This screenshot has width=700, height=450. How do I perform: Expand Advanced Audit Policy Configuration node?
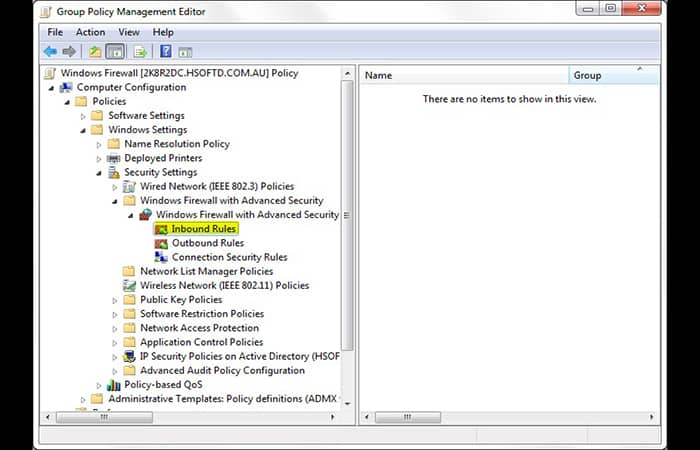(115, 371)
